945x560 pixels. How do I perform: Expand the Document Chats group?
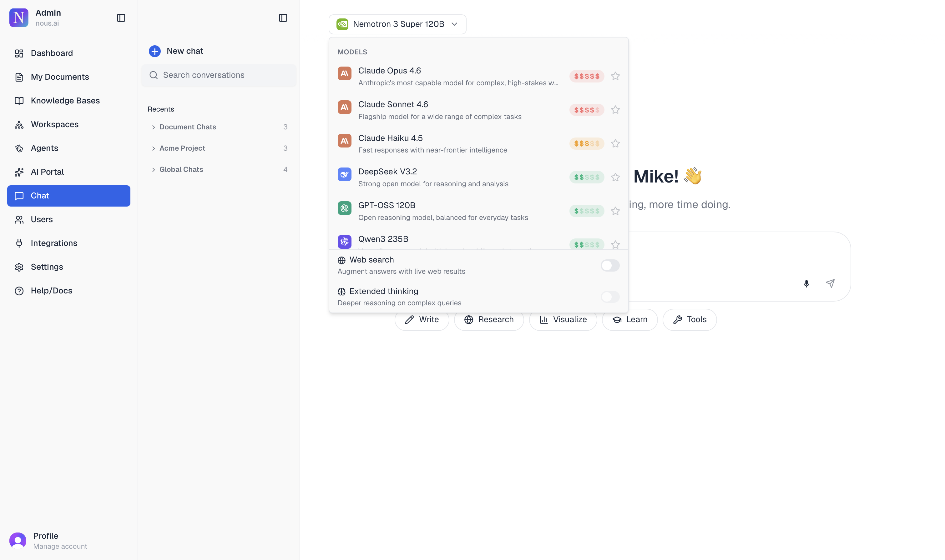tap(219, 127)
